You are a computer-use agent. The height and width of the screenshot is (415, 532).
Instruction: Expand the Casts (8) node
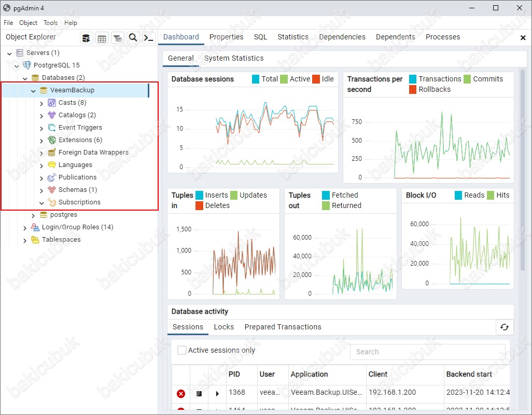click(x=41, y=103)
